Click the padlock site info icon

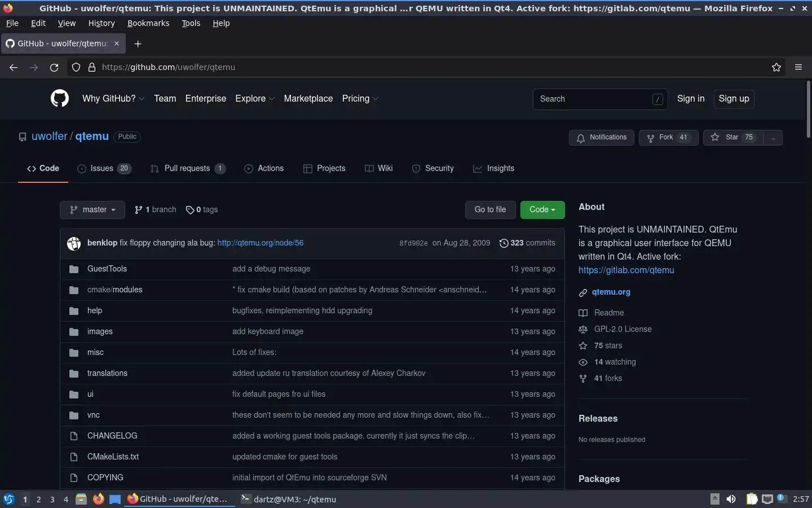click(x=92, y=67)
